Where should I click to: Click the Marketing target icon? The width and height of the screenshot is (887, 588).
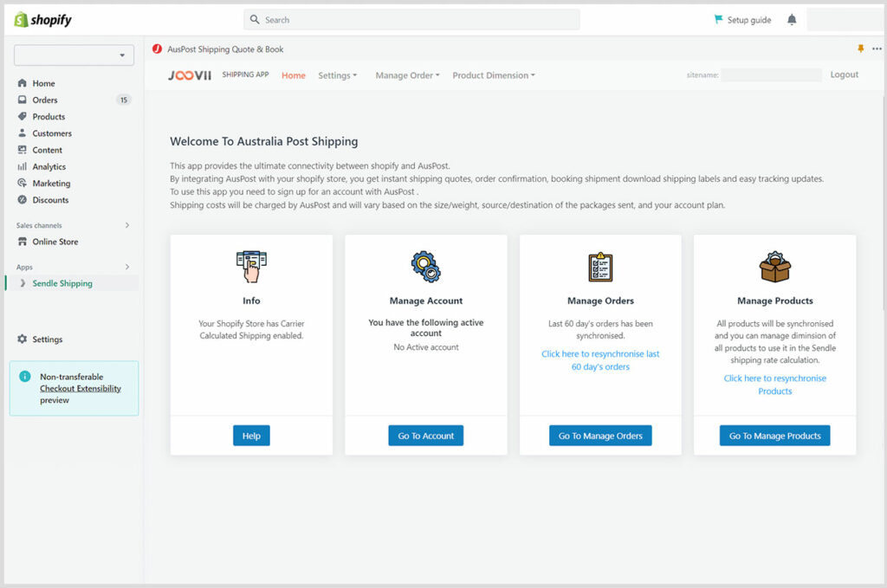coord(22,184)
